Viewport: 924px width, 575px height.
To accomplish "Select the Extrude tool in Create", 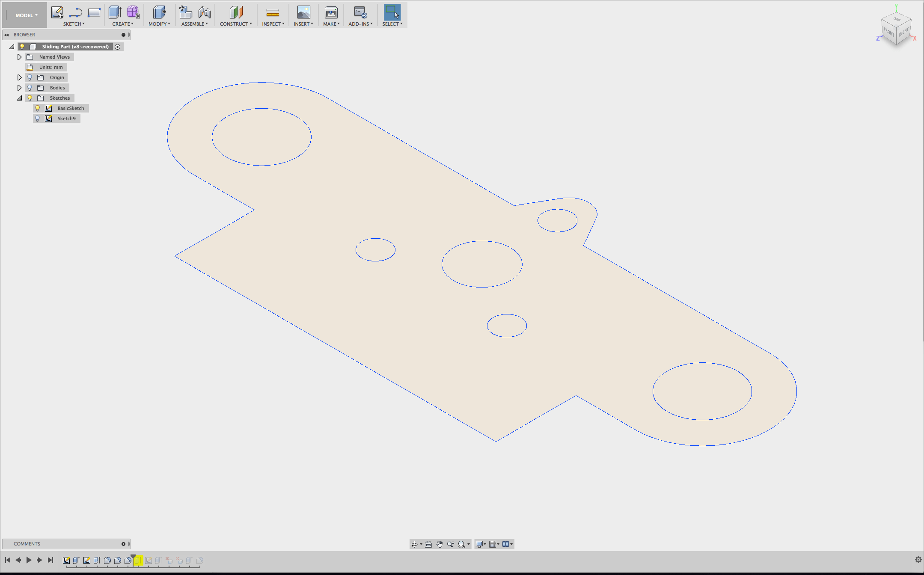I will (x=115, y=12).
